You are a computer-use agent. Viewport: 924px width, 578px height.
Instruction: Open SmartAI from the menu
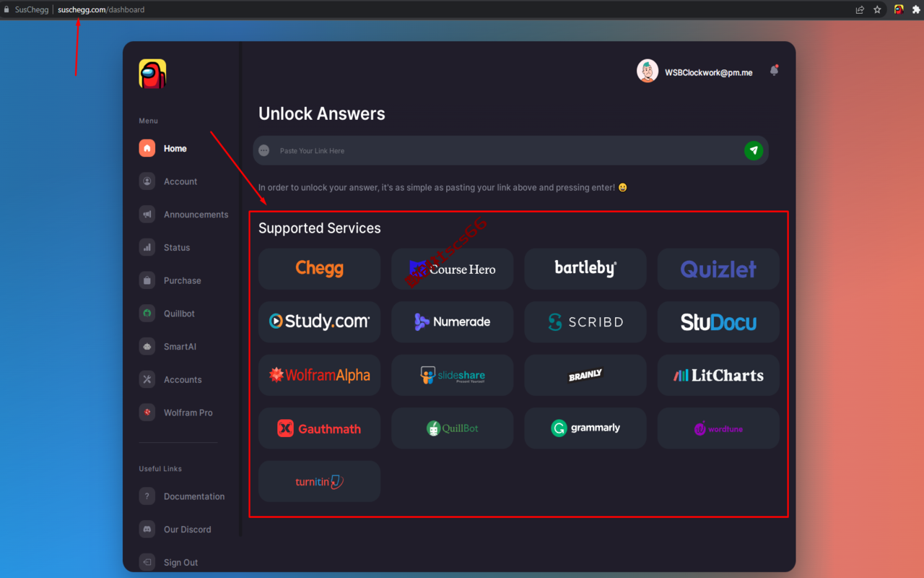click(x=180, y=347)
